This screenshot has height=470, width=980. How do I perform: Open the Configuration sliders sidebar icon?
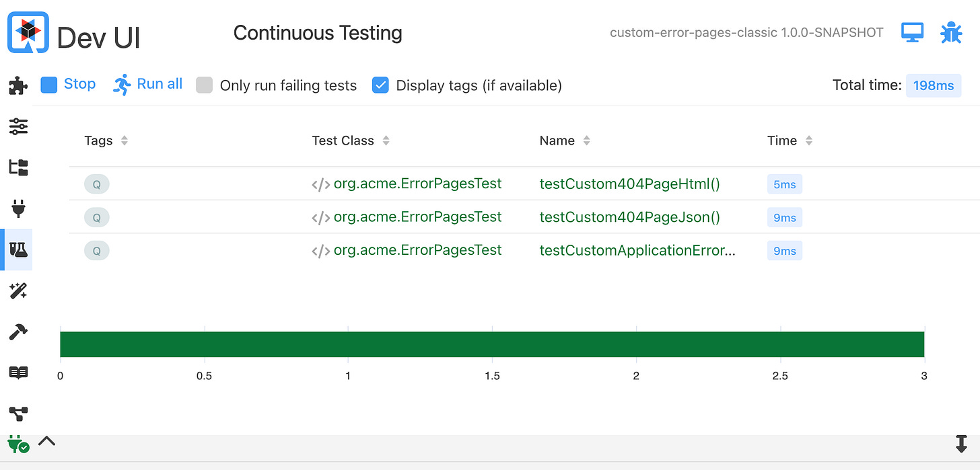[18, 126]
